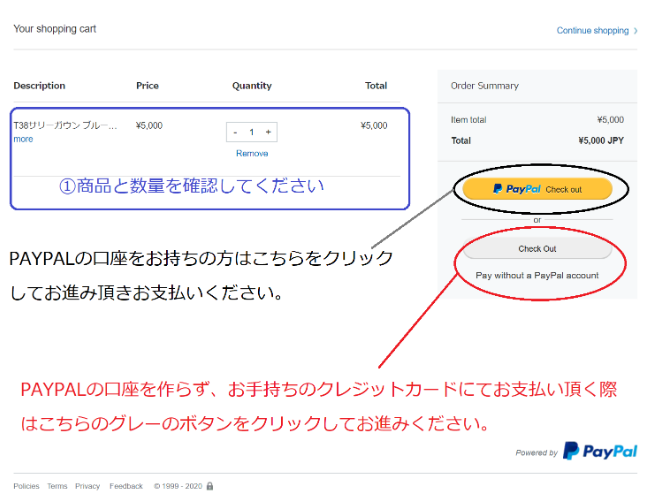The height and width of the screenshot is (500, 650).
Task: Click the Powered by PayPal logo
Action: click(x=599, y=451)
